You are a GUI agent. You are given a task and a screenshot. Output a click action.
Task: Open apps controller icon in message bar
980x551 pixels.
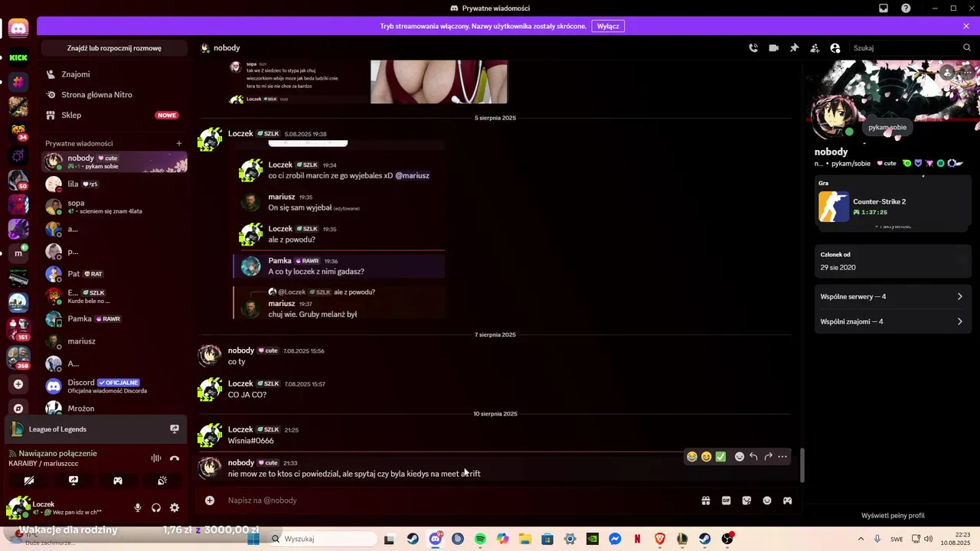click(x=787, y=500)
